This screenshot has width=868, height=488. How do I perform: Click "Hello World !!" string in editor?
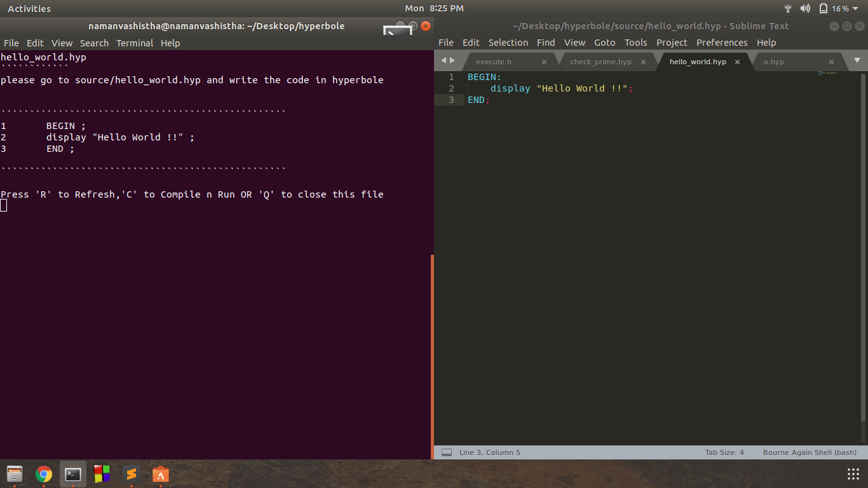point(582,88)
